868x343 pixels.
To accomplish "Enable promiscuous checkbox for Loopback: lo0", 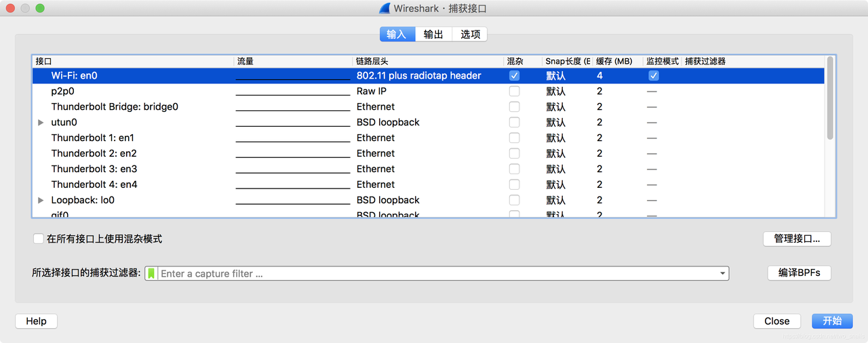I will [514, 201].
